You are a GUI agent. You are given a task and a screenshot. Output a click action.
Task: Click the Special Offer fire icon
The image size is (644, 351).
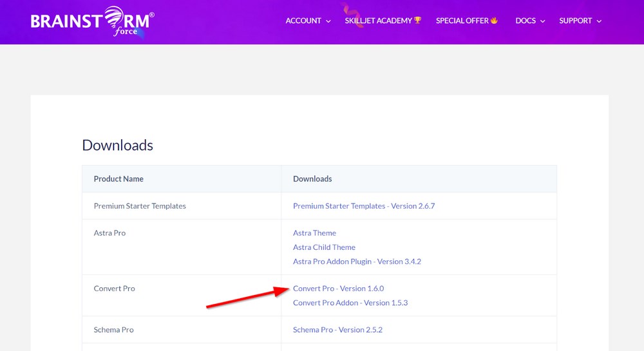(494, 20)
